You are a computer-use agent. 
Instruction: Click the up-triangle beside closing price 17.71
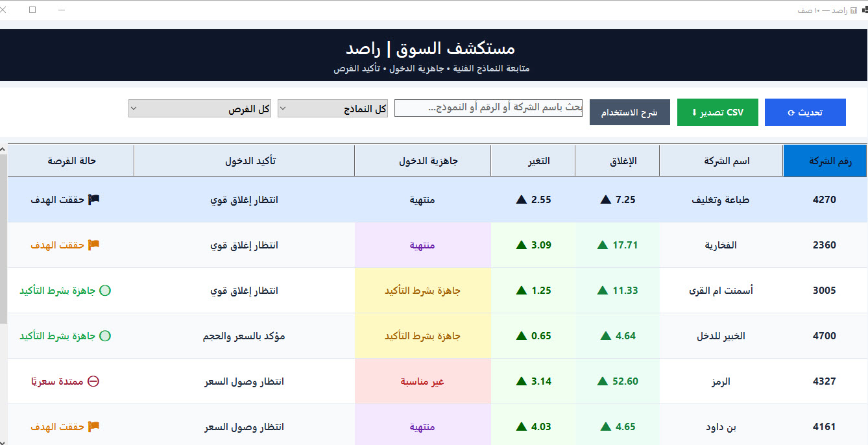(603, 245)
